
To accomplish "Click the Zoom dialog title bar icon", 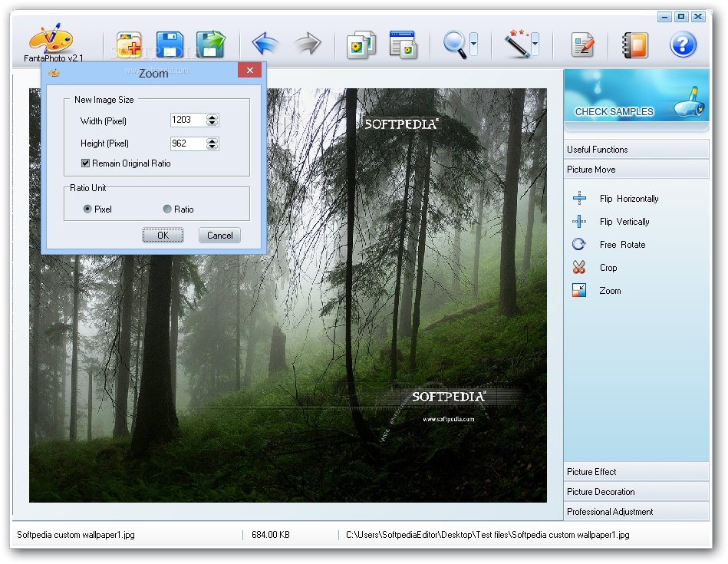I will click(54, 72).
